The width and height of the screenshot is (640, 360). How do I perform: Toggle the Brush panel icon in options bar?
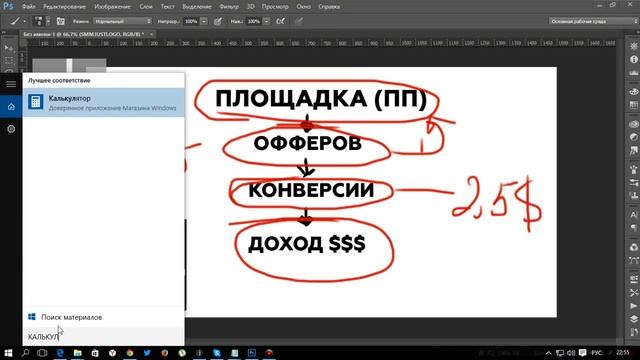[x=60, y=21]
